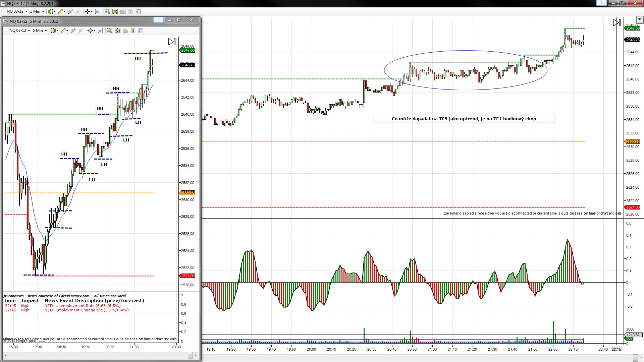Toggle Chart Trader on the 1 Min chart toolbar
The height and width of the screenshot is (362, 644).
click(107, 11)
